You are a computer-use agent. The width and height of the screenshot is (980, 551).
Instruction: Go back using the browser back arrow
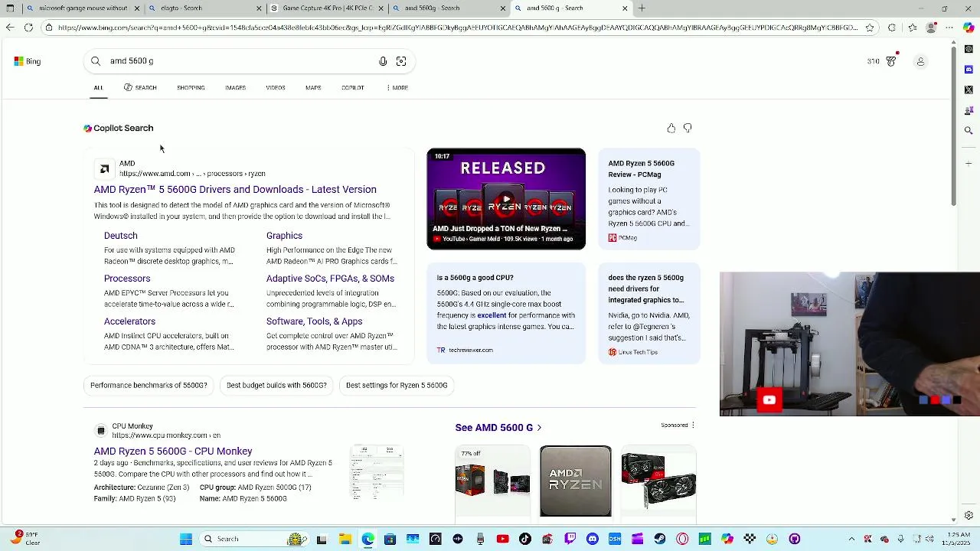(9, 28)
